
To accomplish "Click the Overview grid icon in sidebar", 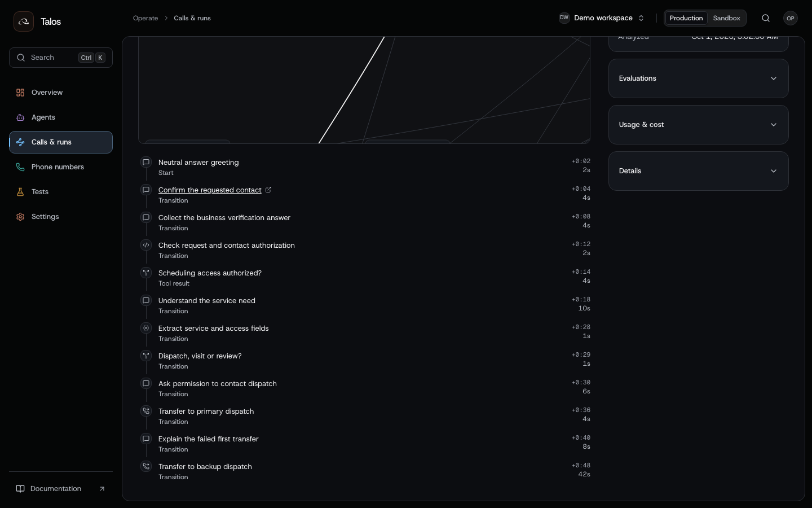I will [x=20, y=93].
